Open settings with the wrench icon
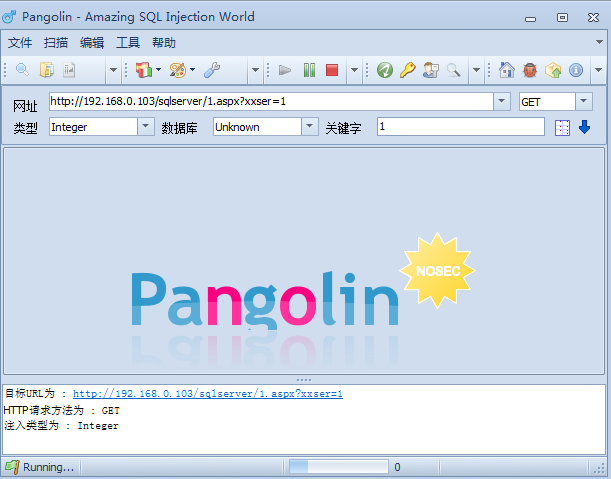 pos(212,70)
